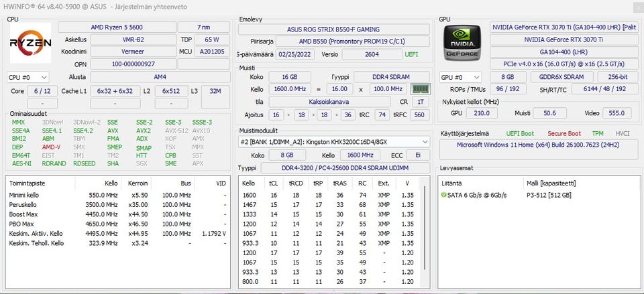Click the ECC value Ei

click(x=418, y=155)
